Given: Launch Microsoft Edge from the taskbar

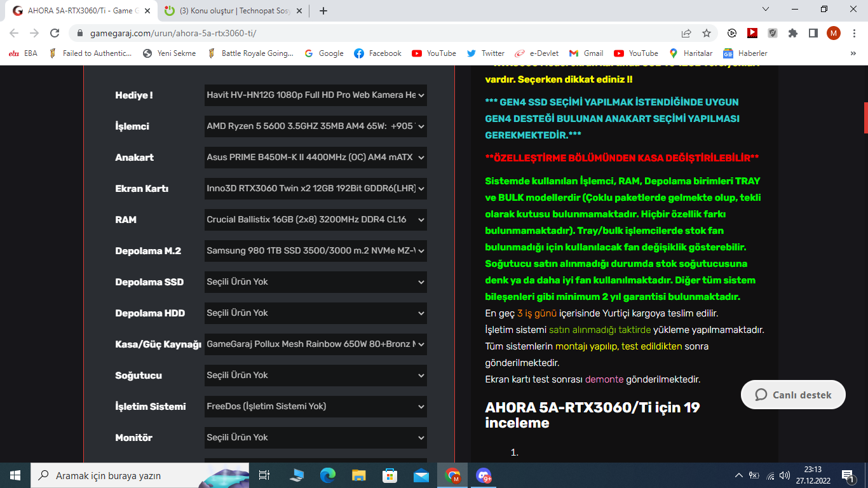Looking at the screenshot, I should pyautogui.click(x=328, y=475).
